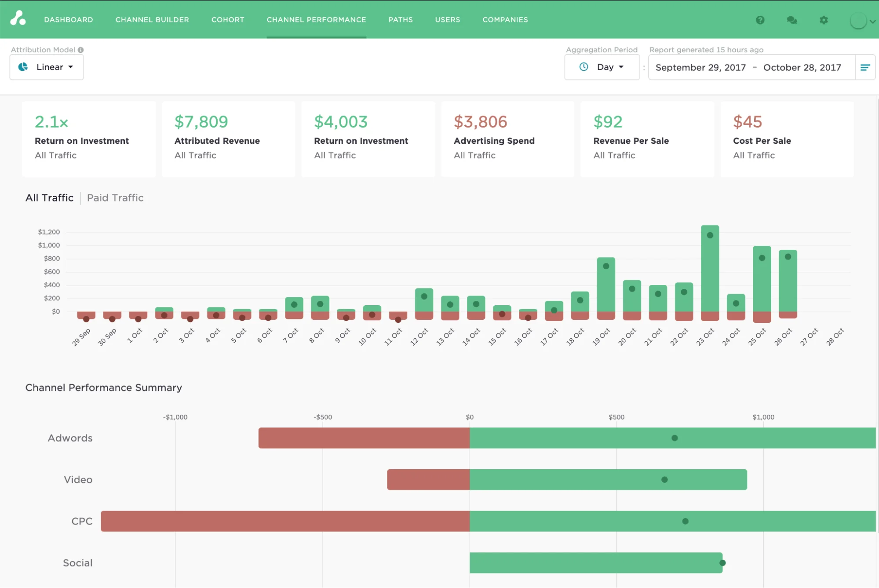Switch to the Channel Builder tab
The image size is (879, 588).
pyautogui.click(x=152, y=19)
